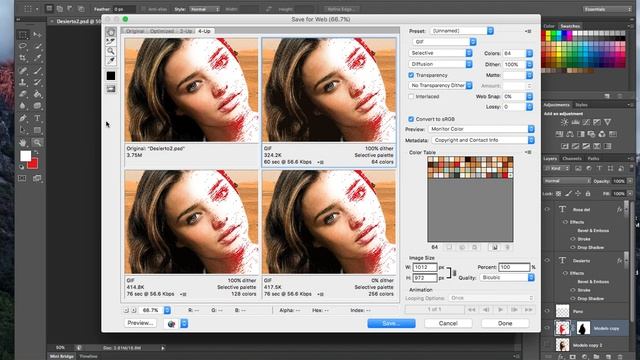This screenshot has height=360, width=640.
Task: Select the Brush tool in Photoshop toolbar
Action: [37, 70]
